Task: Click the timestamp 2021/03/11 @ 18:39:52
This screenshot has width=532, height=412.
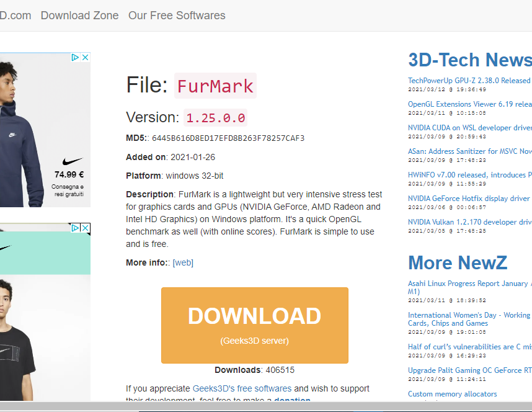Action: [447, 300]
